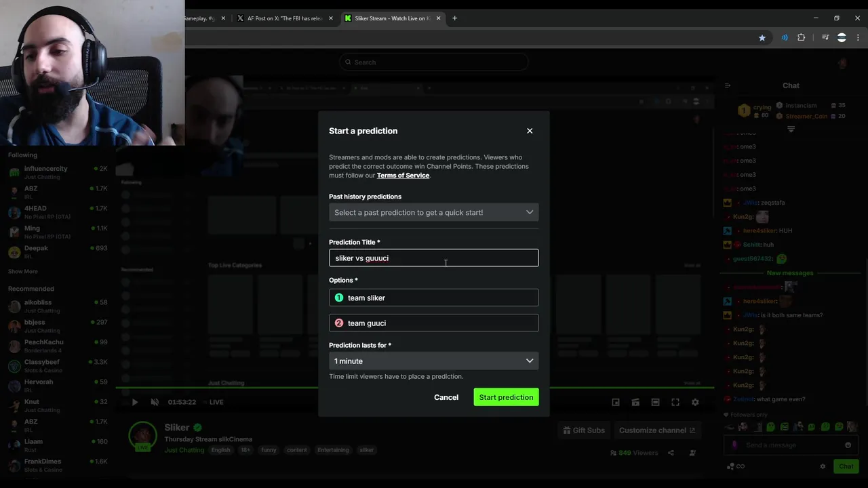Select the funny stream tag
This screenshot has width=868, height=488.
pyautogui.click(x=269, y=450)
